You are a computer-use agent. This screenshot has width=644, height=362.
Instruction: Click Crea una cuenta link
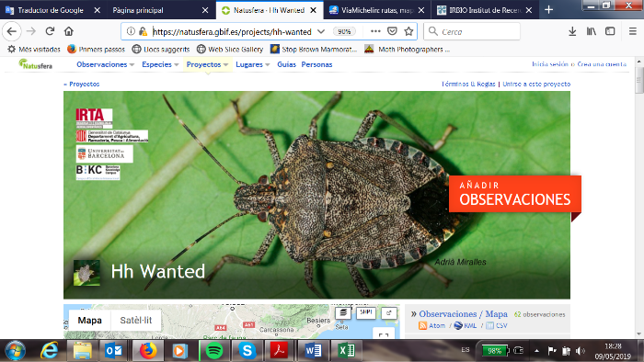(602, 64)
